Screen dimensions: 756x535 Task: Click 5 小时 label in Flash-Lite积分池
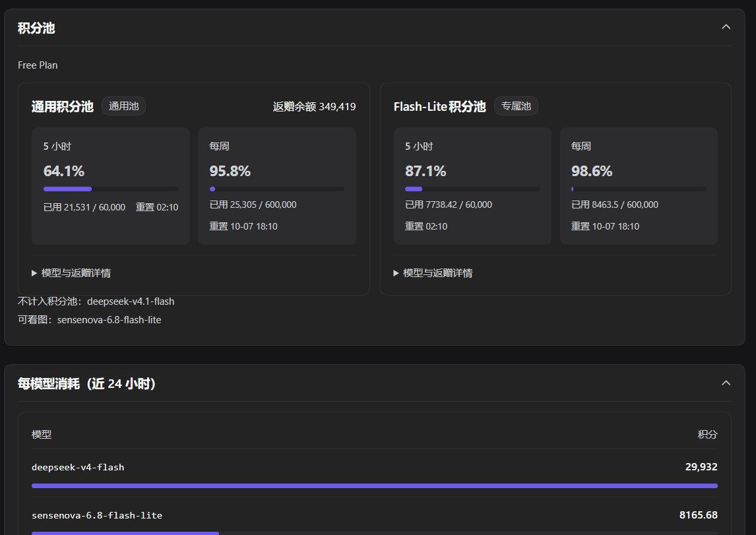coord(419,146)
